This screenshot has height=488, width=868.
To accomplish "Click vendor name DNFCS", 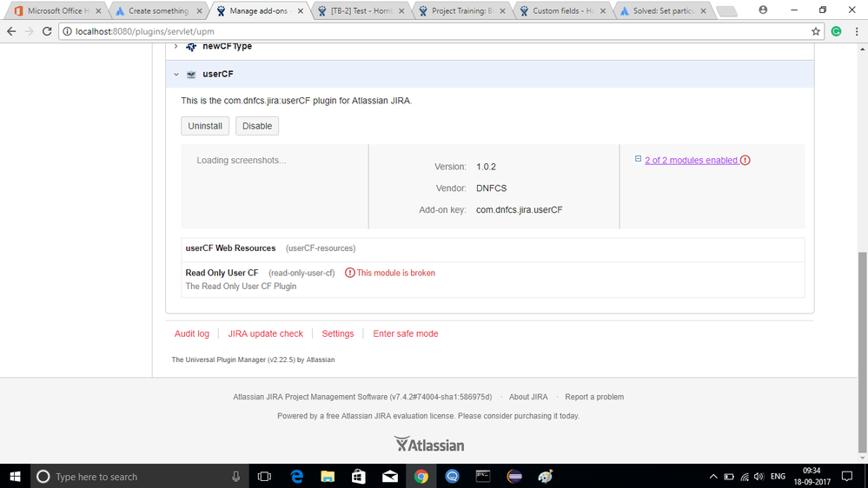I will tap(492, 188).
